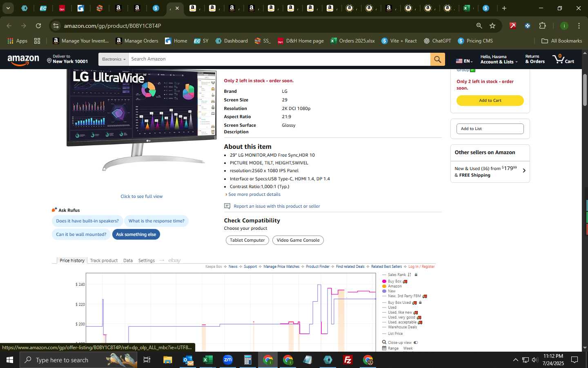Bookmark this page with the star icon
588x368 pixels.
492,26
